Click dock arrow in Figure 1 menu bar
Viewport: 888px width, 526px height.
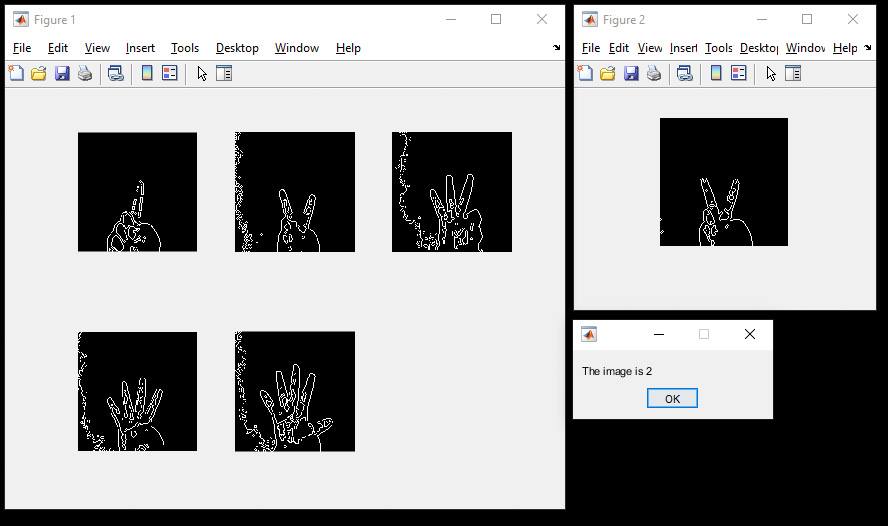(x=557, y=48)
